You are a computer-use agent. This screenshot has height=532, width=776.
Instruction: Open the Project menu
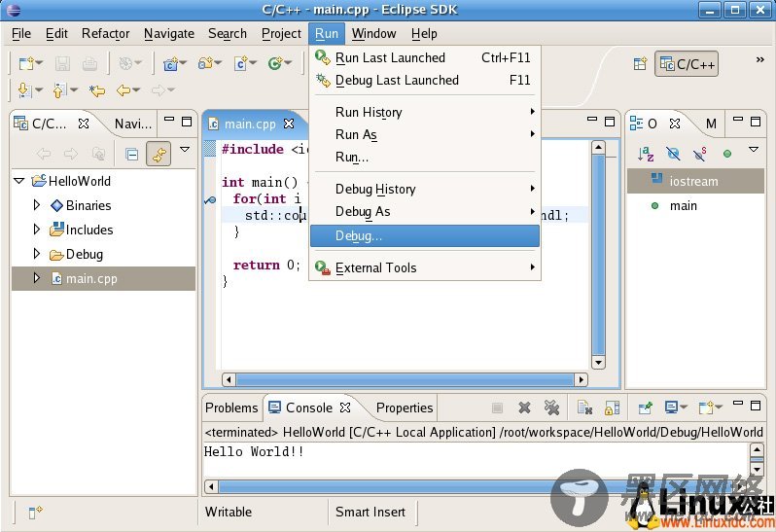pos(281,34)
